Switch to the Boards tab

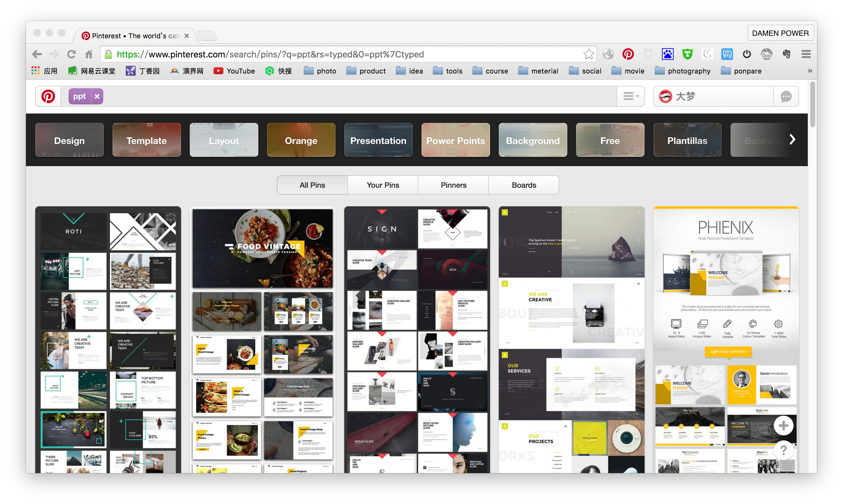(x=524, y=185)
